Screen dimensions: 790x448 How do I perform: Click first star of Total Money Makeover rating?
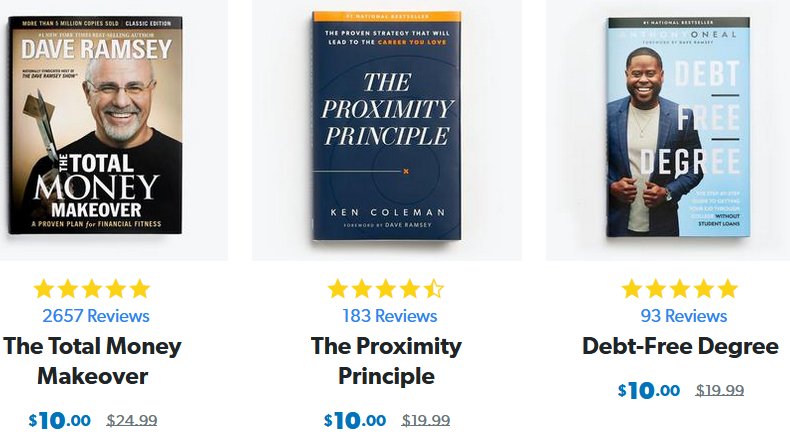(44, 290)
